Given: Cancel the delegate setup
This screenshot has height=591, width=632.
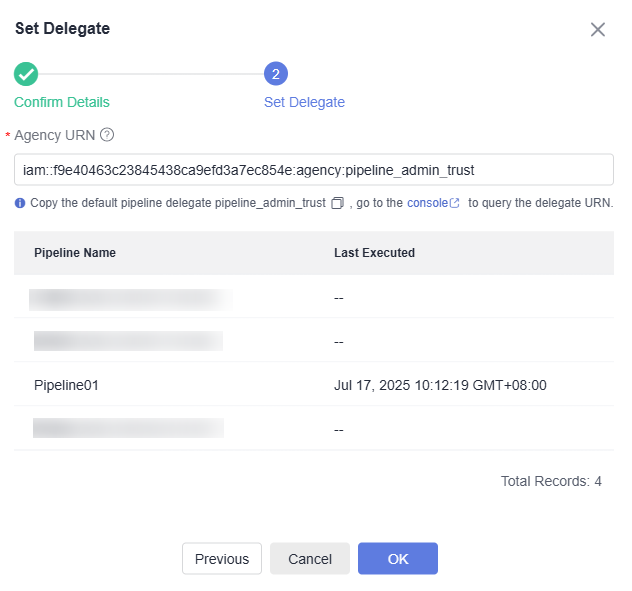Looking at the screenshot, I should 309,559.
